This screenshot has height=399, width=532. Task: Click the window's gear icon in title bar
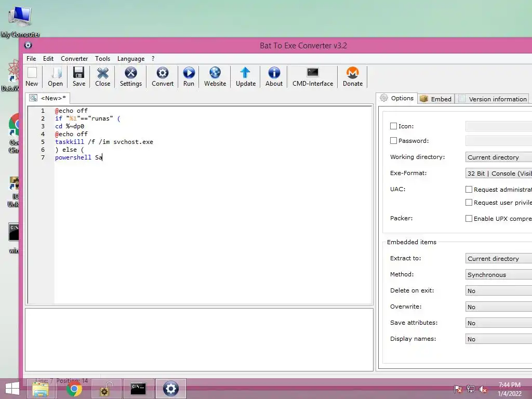click(x=28, y=45)
